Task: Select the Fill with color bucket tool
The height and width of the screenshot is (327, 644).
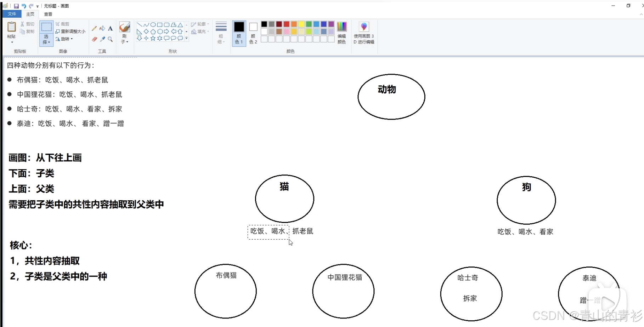Action: 102,29
